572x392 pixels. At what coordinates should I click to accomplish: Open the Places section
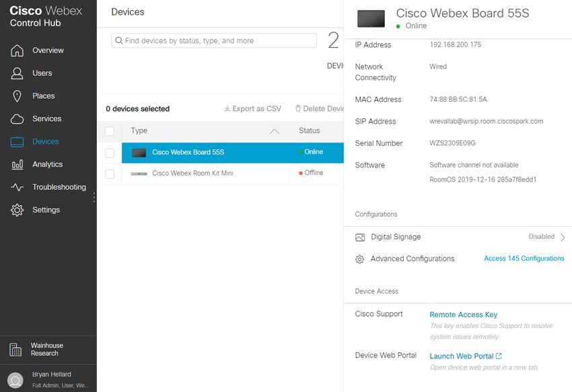(x=44, y=96)
